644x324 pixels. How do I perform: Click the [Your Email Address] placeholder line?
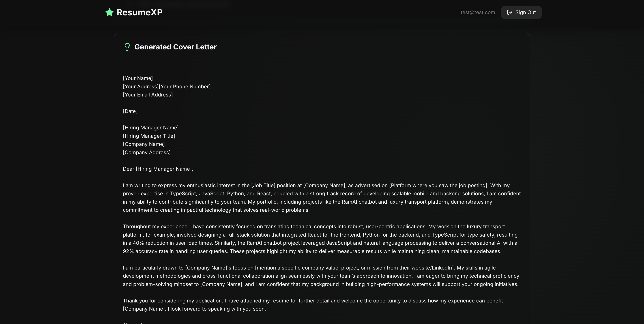[x=148, y=95]
